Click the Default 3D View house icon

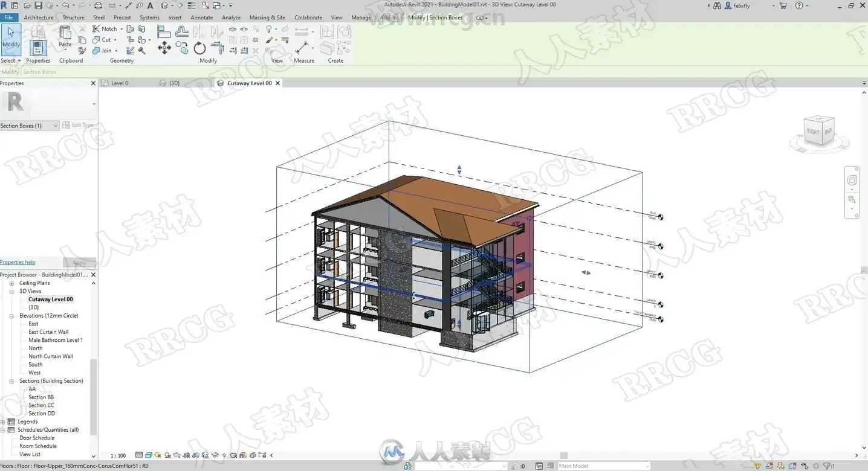[x=164, y=5]
